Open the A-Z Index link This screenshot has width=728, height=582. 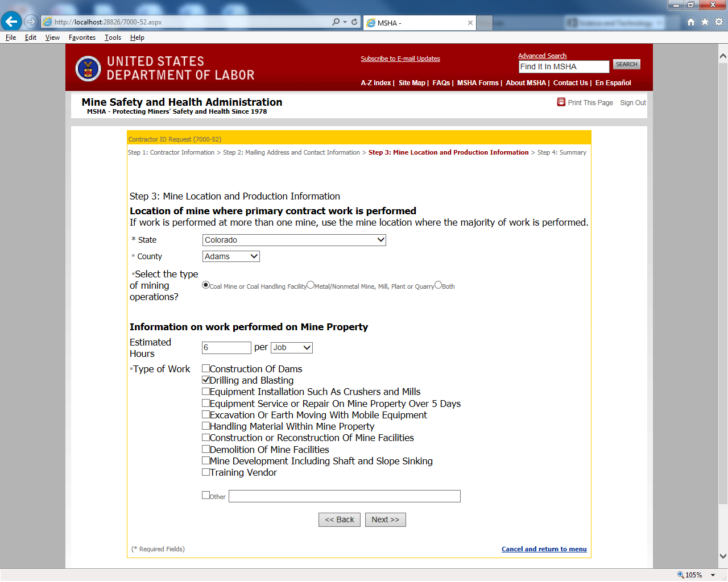tap(376, 83)
